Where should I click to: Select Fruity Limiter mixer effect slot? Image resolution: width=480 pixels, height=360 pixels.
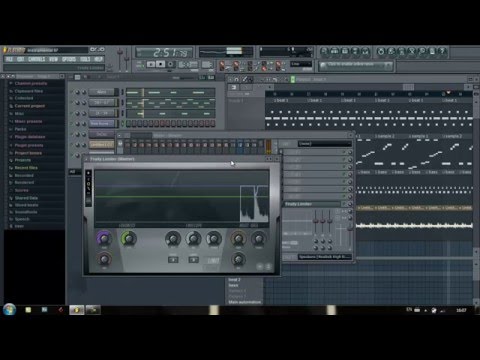(313, 204)
